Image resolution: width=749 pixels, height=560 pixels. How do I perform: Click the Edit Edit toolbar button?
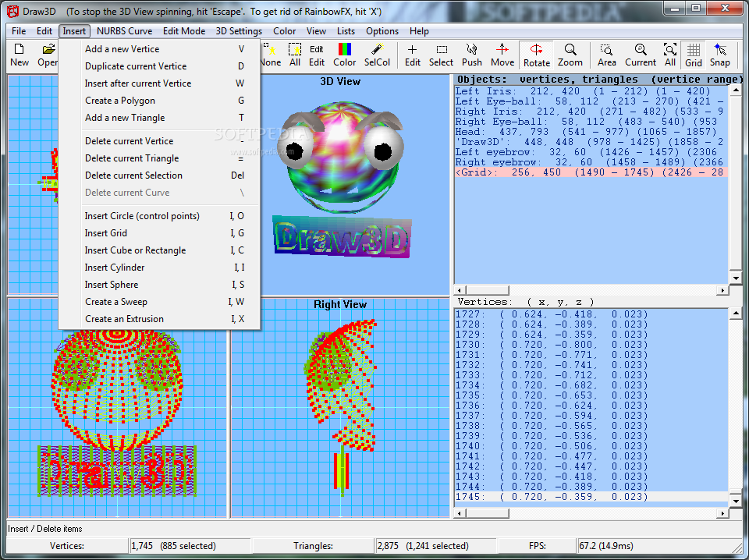point(316,55)
